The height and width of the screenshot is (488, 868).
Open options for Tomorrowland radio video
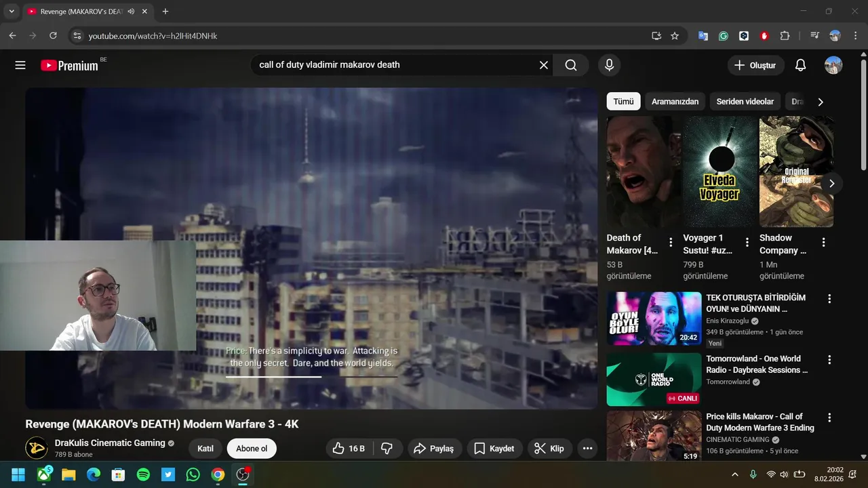[x=829, y=360]
